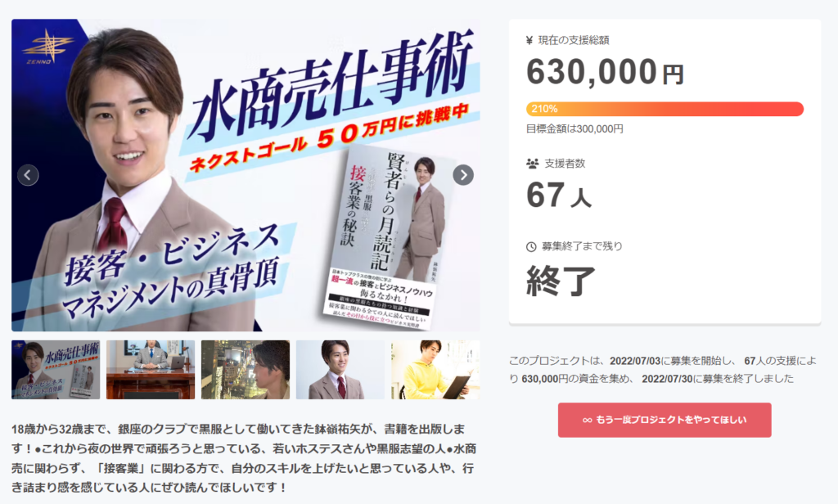Select the yellow hoodie thumbnail

435,370
